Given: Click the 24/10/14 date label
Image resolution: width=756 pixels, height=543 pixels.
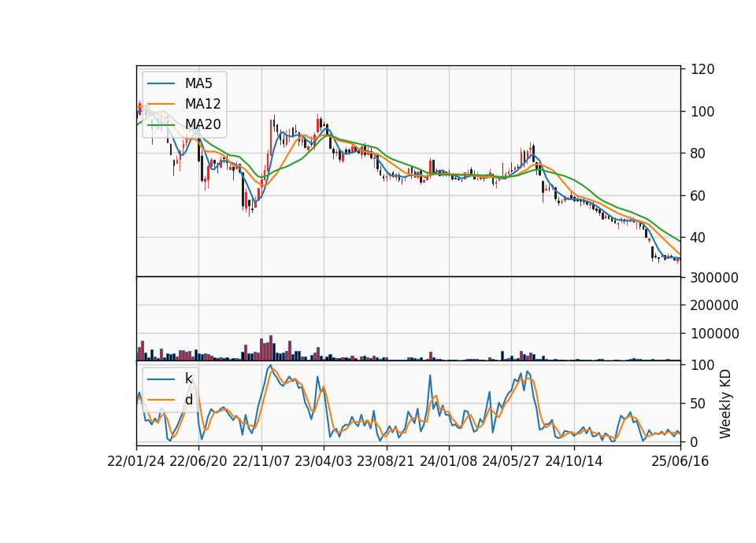Looking at the screenshot, I should pyautogui.click(x=574, y=461).
